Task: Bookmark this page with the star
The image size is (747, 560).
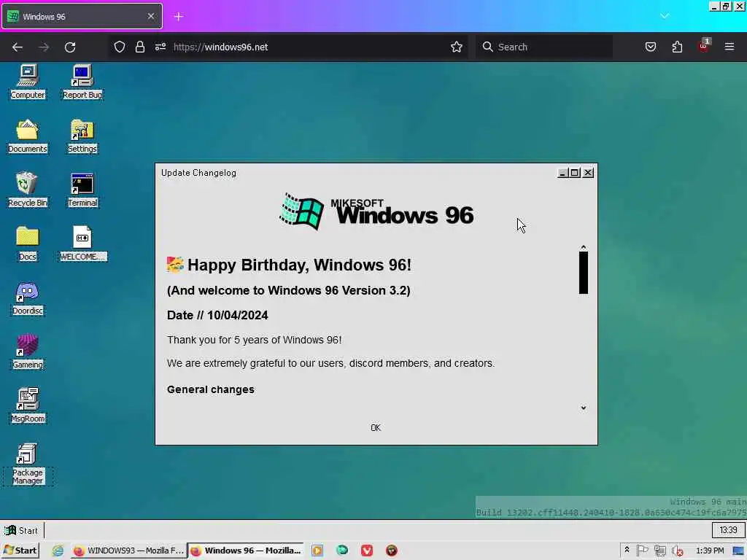Action: [x=457, y=47]
